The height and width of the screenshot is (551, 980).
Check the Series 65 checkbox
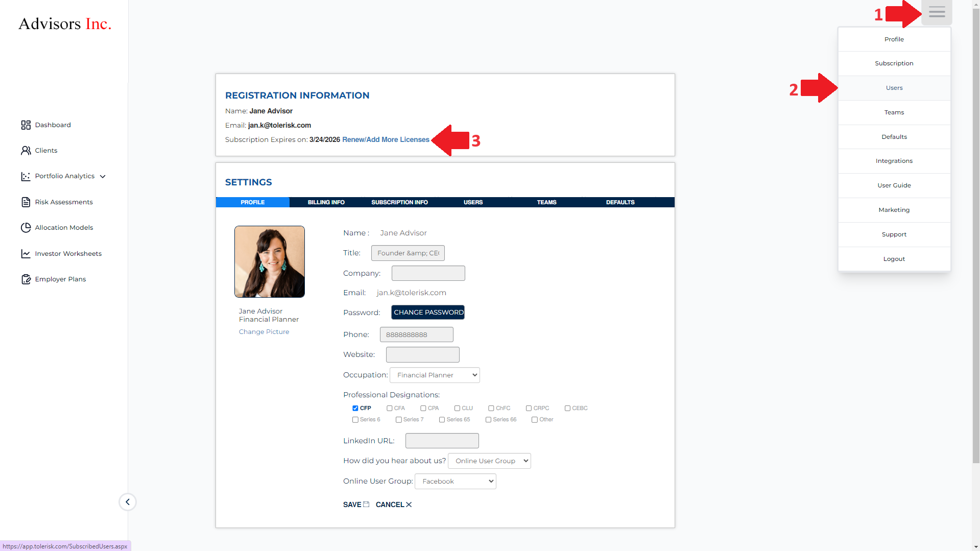click(442, 420)
